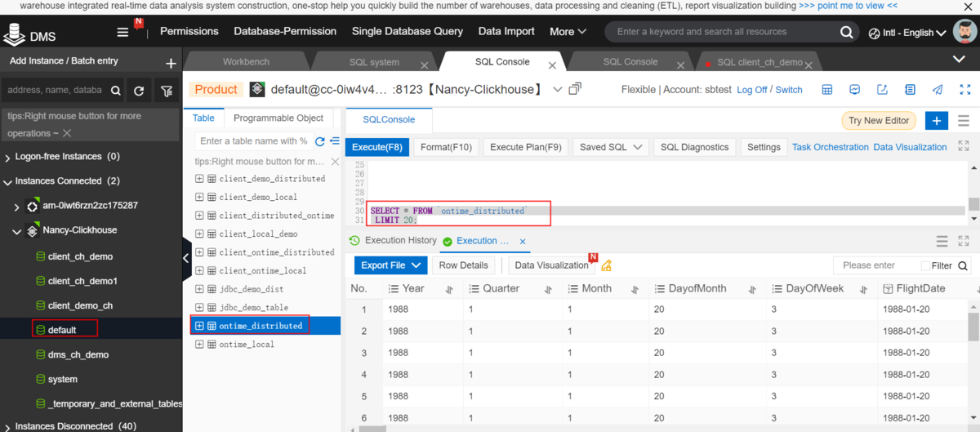Click the chart lock icon beside Data Visualization
Image resolution: width=980 pixels, height=432 pixels.
pyautogui.click(x=606, y=265)
